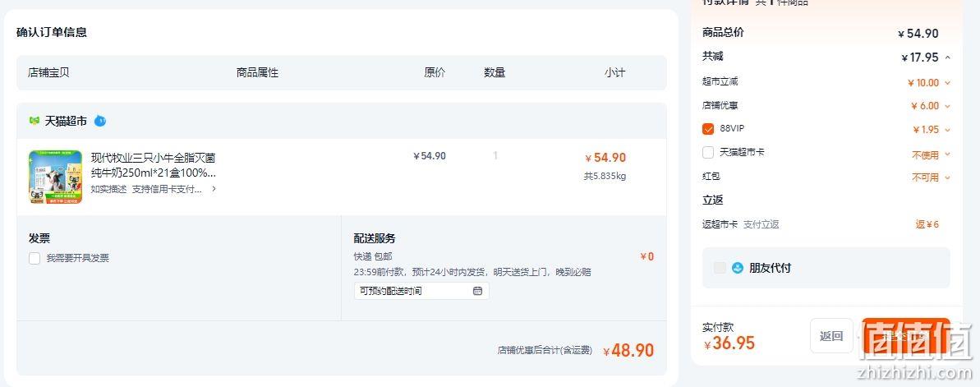Uncheck the 88VIP discount checkbox
The width and height of the screenshot is (980, 387).
coord(708,129)
